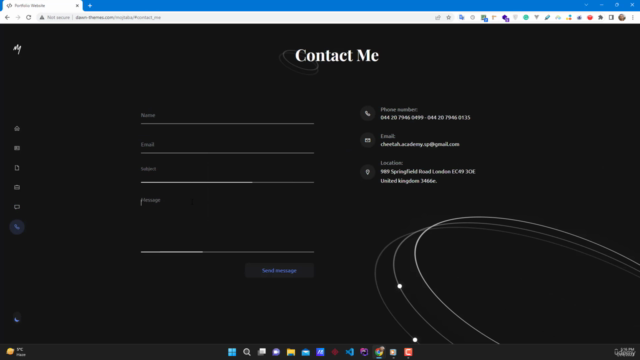Open the Extensions puzzle piece icon
This screenshot has height=360, width=640.
coord(600,17)
